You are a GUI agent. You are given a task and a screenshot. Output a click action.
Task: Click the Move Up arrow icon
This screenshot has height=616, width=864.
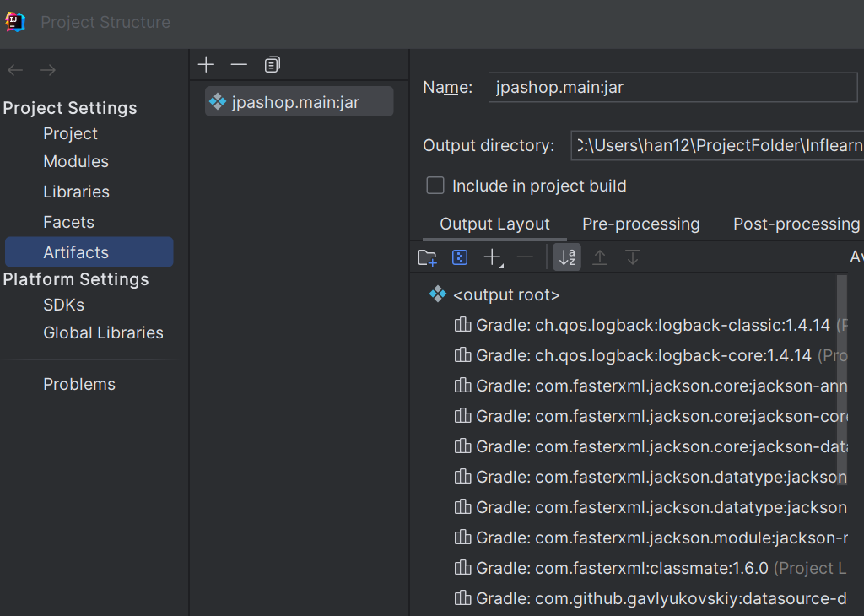600,258
